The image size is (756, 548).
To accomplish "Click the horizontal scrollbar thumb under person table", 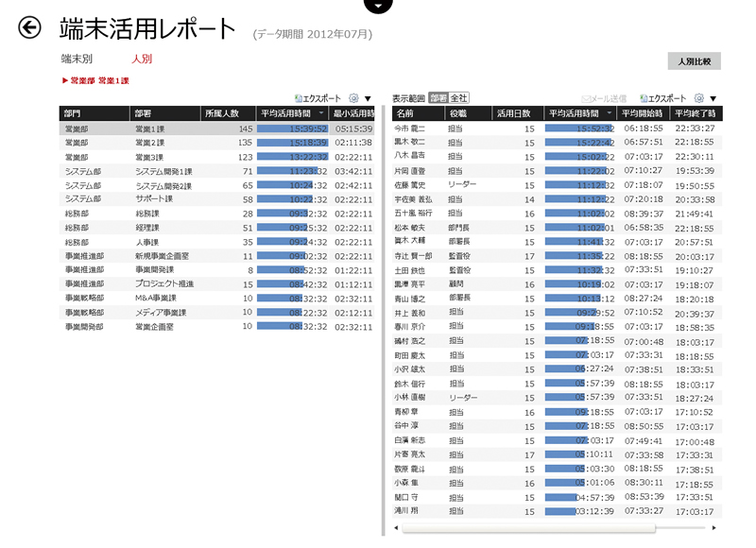I will pyautogui.click(x=529, y=528).
